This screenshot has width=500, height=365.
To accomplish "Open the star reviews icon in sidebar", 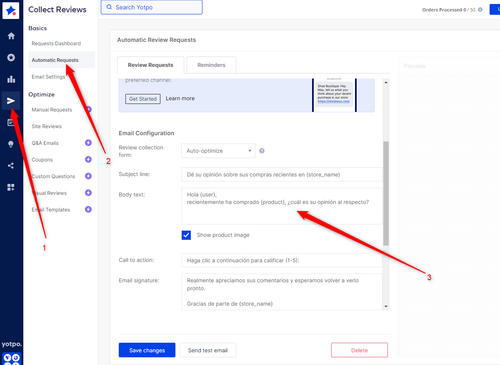I will pos(11,58).
